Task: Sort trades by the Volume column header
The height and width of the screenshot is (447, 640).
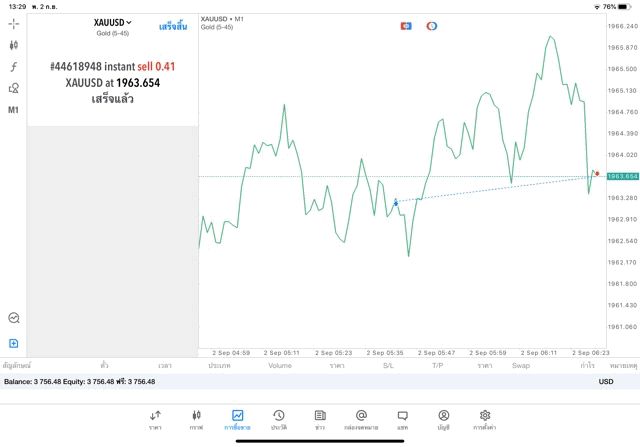Action: click(280, 365)
